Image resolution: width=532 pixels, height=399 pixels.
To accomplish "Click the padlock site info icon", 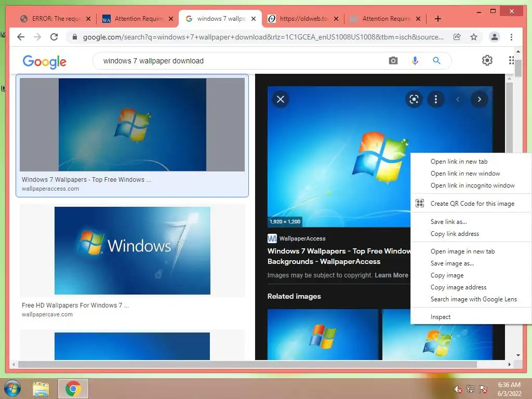I will (x=75, y=37).
